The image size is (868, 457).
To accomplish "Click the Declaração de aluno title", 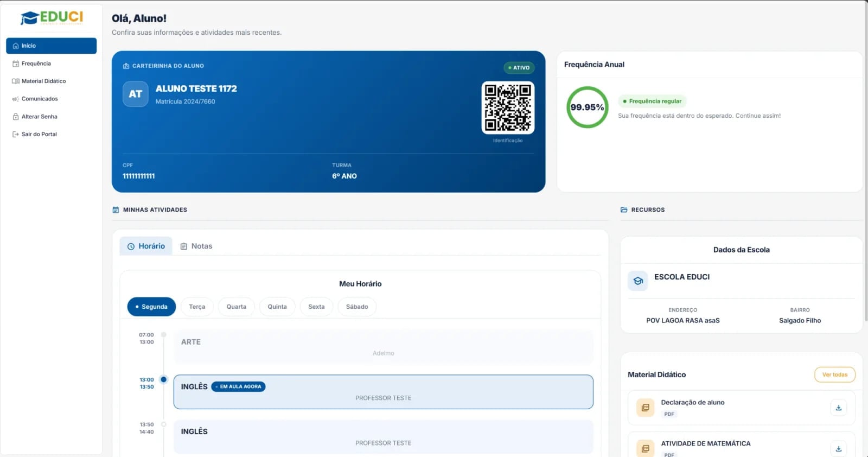I will coord(693,402).
